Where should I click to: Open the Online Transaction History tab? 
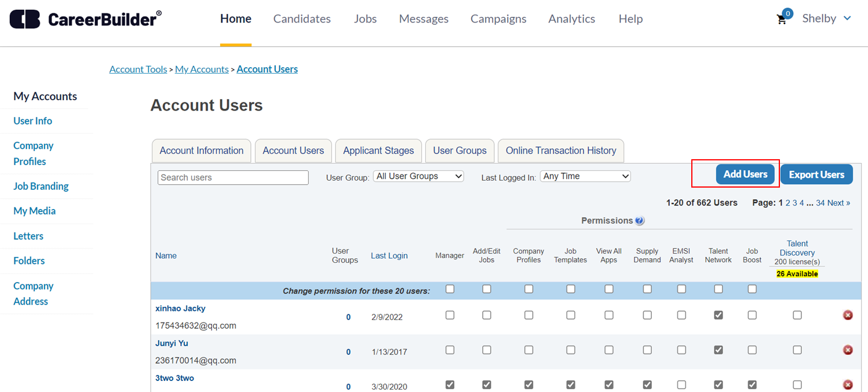(x=560, y=151)
